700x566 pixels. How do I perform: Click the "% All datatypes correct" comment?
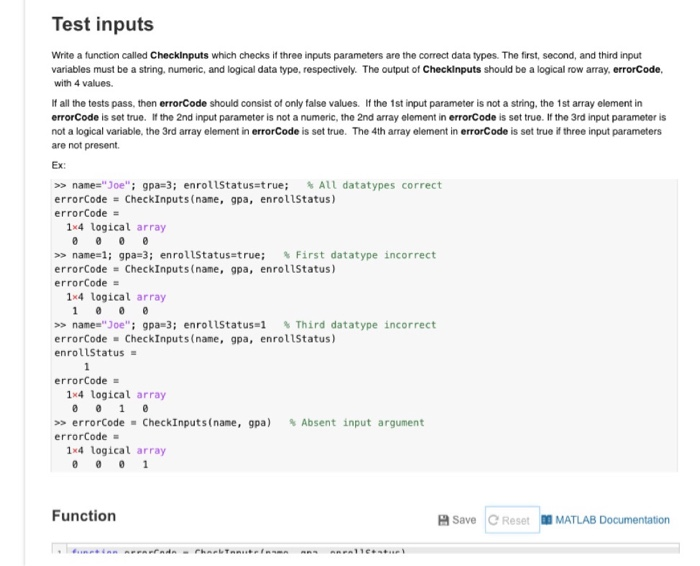(374, 185)
